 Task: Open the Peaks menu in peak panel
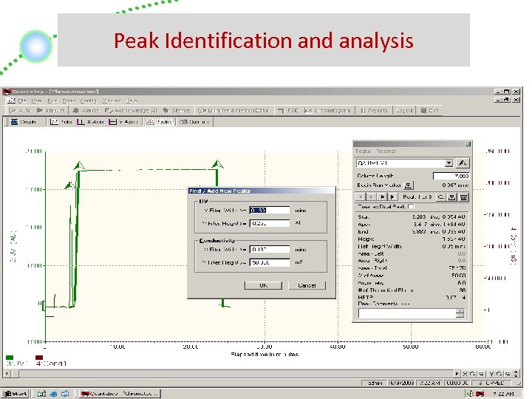click(x=363, y=151)
